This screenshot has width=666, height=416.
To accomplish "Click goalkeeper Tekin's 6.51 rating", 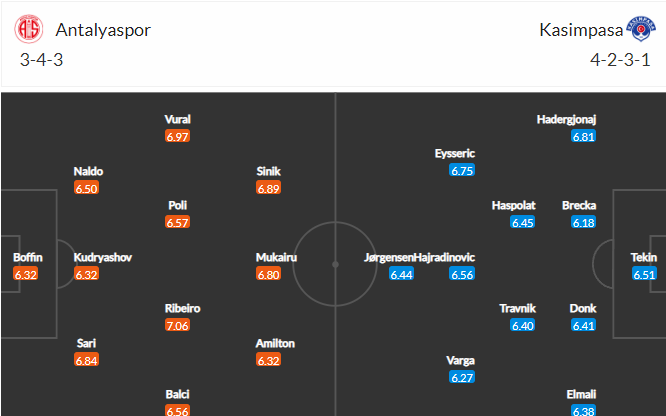I will click(x=644, y=275).
